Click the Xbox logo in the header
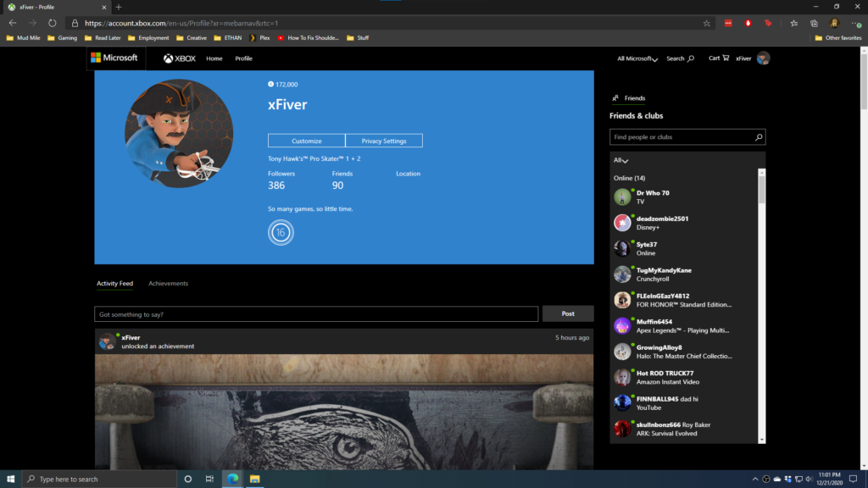The width and height of the screenshot is (868, 488). pos(180,58)
